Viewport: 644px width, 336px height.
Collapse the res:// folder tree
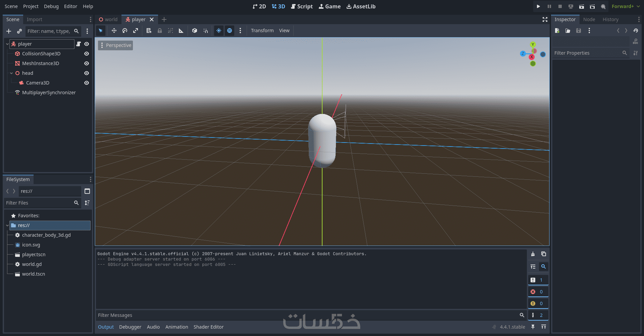7,225
